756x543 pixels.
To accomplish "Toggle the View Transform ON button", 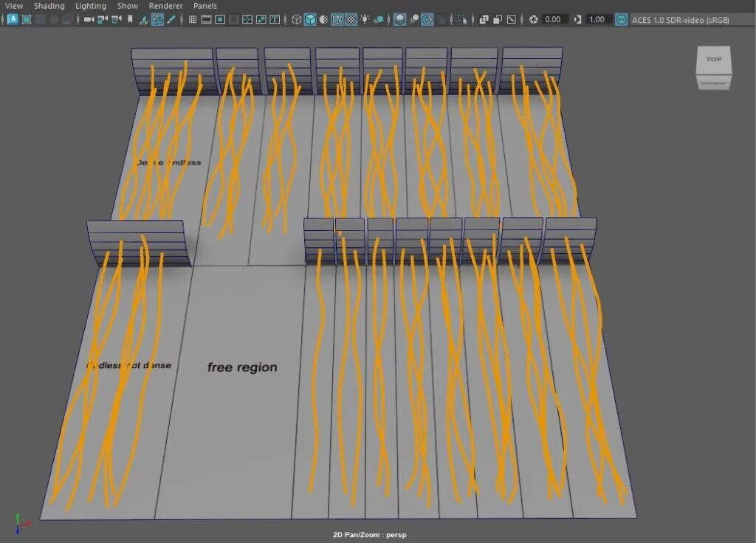I will 622,19.
